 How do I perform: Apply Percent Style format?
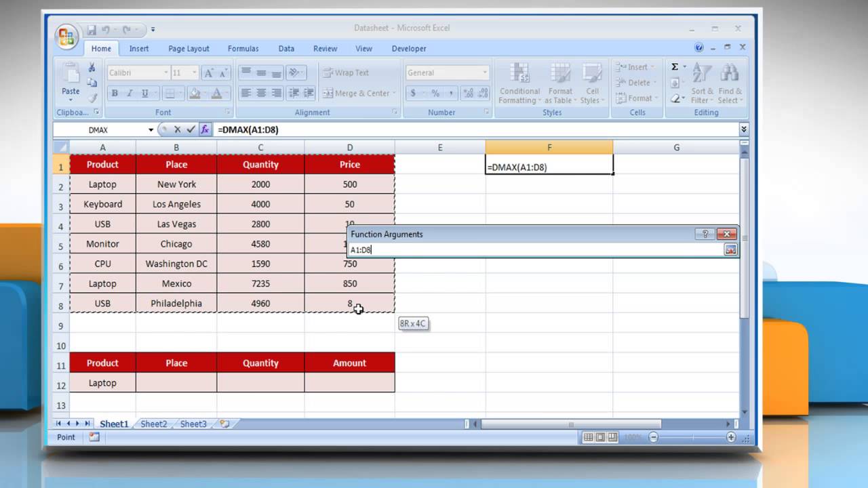(435, 94)
